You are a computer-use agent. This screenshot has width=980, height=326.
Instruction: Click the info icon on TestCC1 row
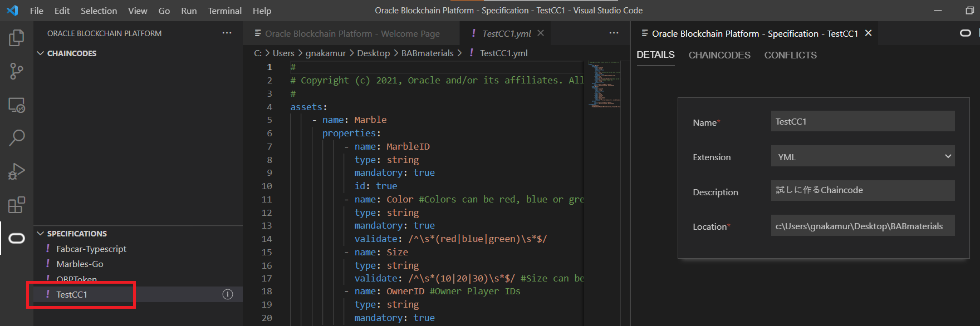point(228,294)
